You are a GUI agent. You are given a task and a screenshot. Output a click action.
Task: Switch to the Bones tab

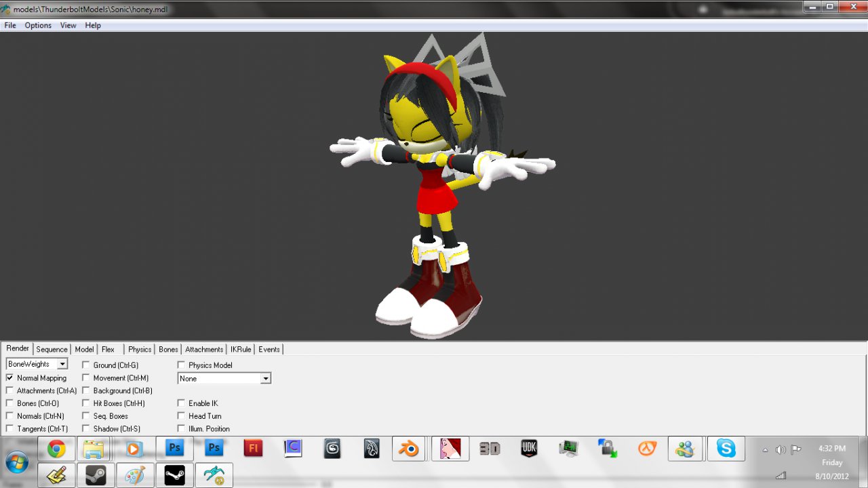coord(168,349)
